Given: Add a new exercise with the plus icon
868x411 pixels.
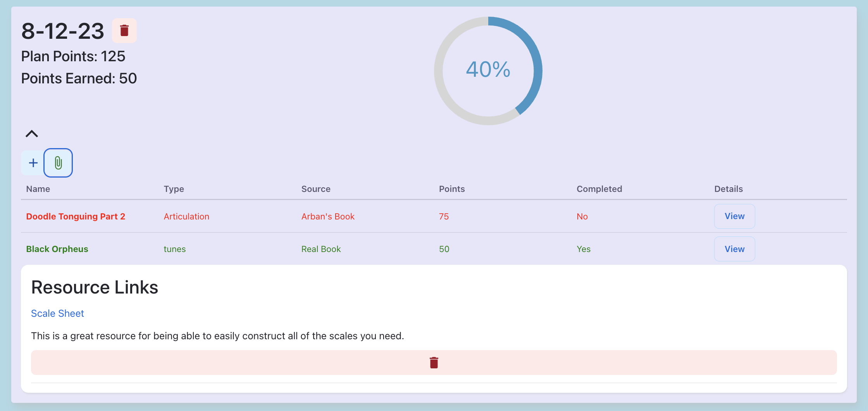Looking at the screenshot, I should tap(33, 163).
